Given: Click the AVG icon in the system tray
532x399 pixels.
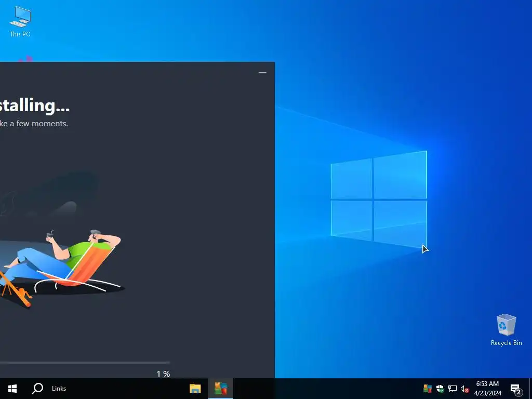Looking at the screenshot, I should pos(428,389).
